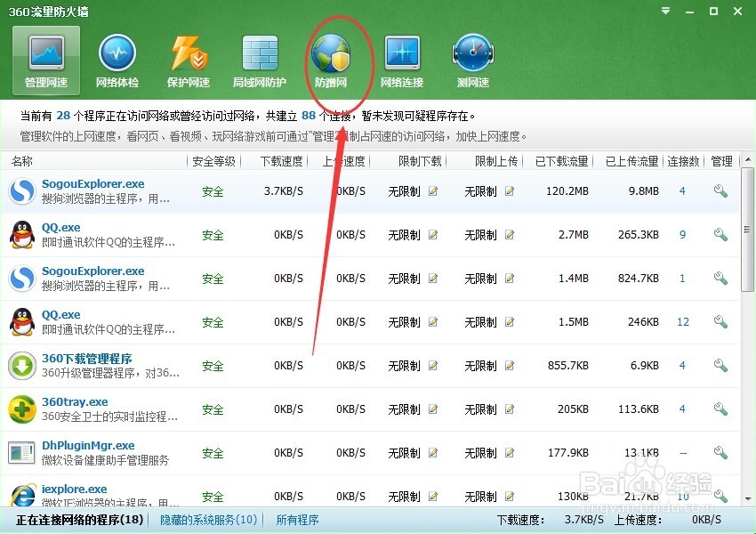The height and width of the screenshot is (534, 756).
Task: Open manage wrench for SogouExplorer.exe 120.2MB row
Action: pos(720,191)
